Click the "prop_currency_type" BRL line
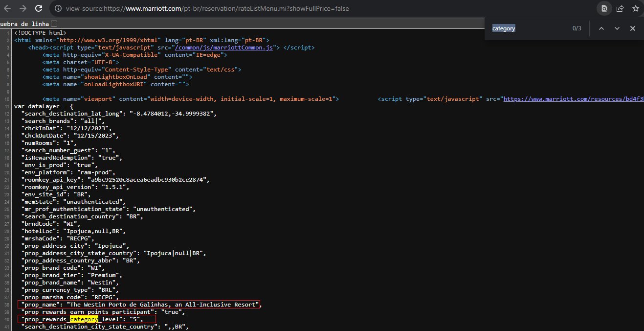The width and height of the screenshot is (644, 331). (x=70, y=290)
